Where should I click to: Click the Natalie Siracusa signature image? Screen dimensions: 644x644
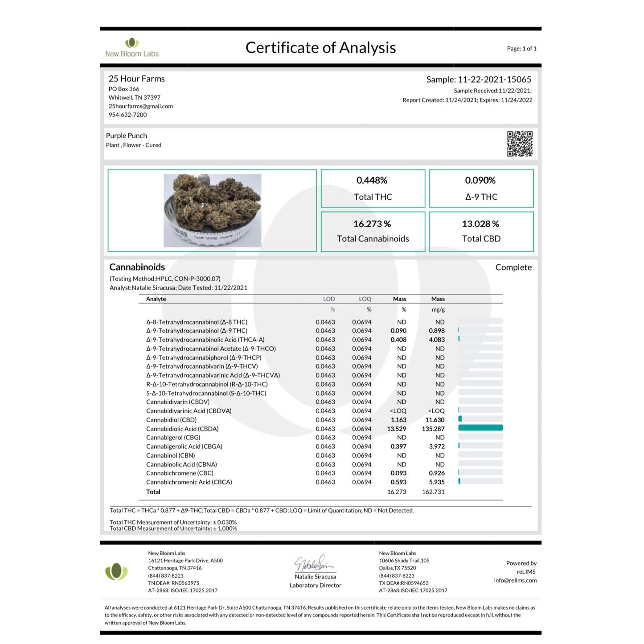(314, 563)
